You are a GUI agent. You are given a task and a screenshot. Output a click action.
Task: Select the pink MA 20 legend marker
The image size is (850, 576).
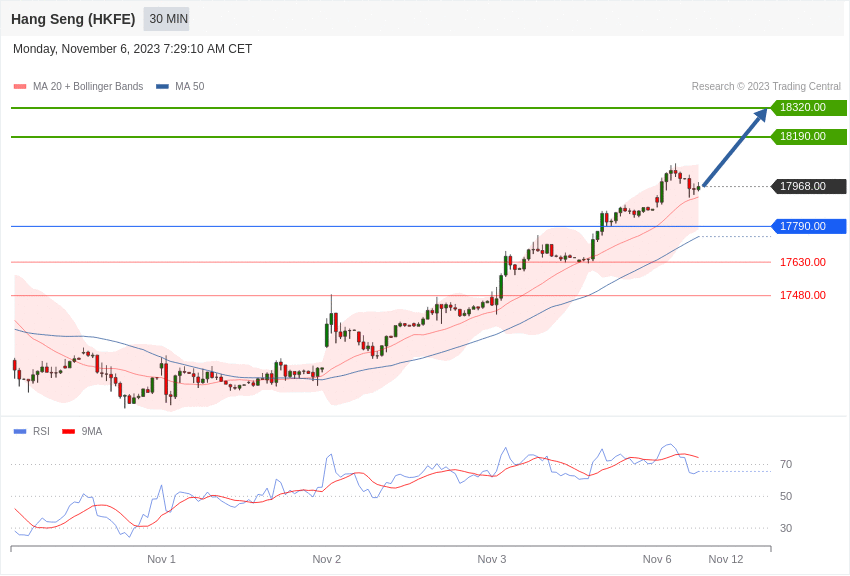pos(20,86)
